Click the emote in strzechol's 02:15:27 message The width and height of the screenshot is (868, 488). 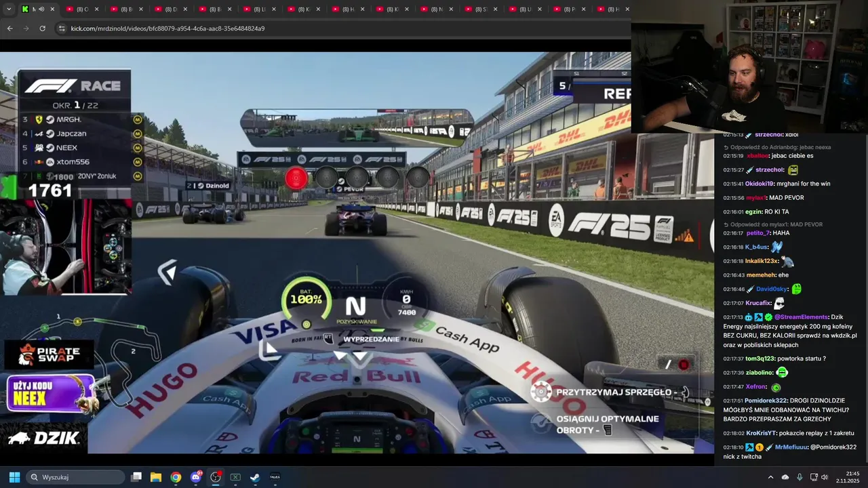(793, 170)
